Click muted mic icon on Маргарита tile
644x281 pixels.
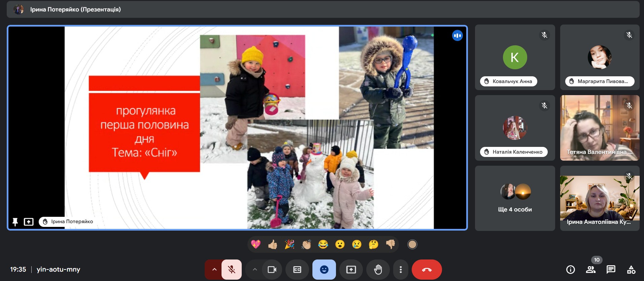point(629,35)
